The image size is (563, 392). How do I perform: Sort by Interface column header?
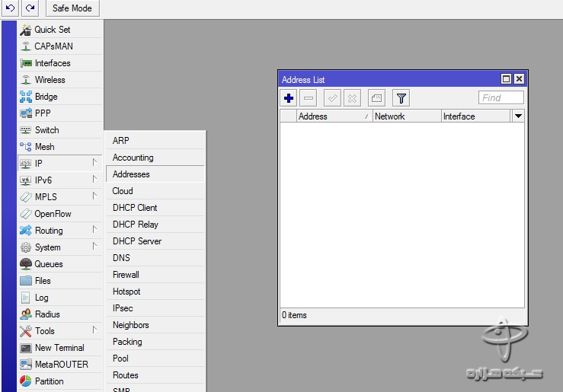pos(475,116)
